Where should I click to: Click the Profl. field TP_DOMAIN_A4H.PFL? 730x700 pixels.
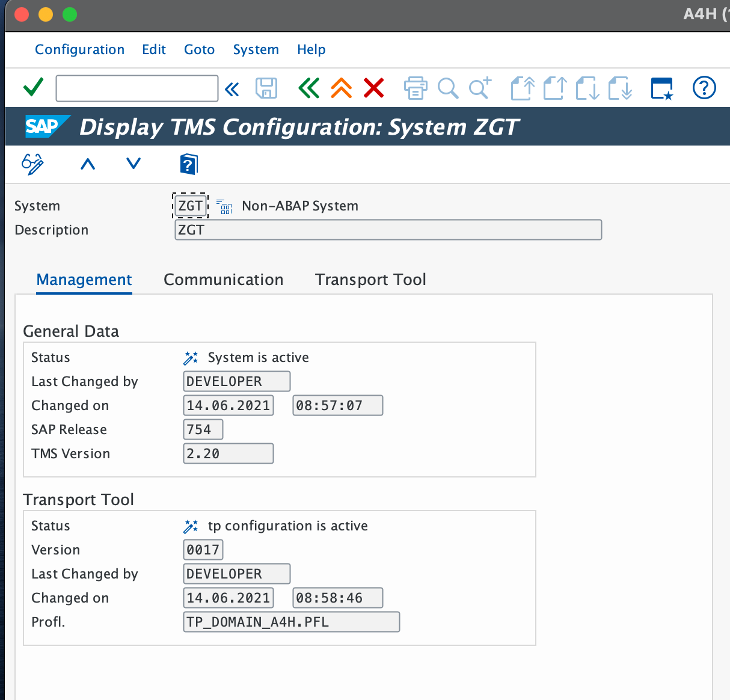(x=292, y=622)
